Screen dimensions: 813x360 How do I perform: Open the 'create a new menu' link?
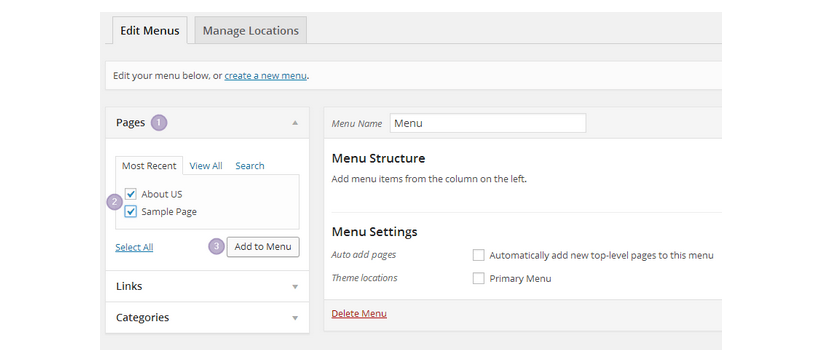tap(265, 76)
